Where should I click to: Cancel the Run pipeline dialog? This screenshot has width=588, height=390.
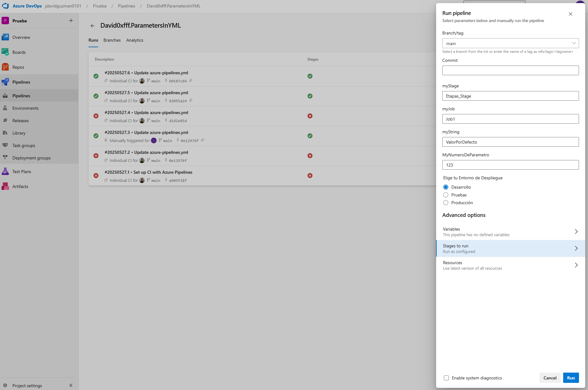pyautogui.click(x=550, y=378)
